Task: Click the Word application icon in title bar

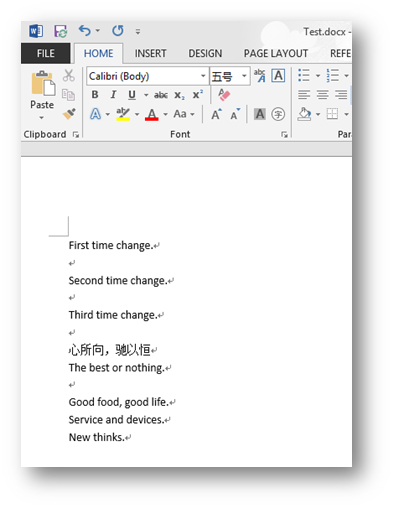Action: point(36,31)
